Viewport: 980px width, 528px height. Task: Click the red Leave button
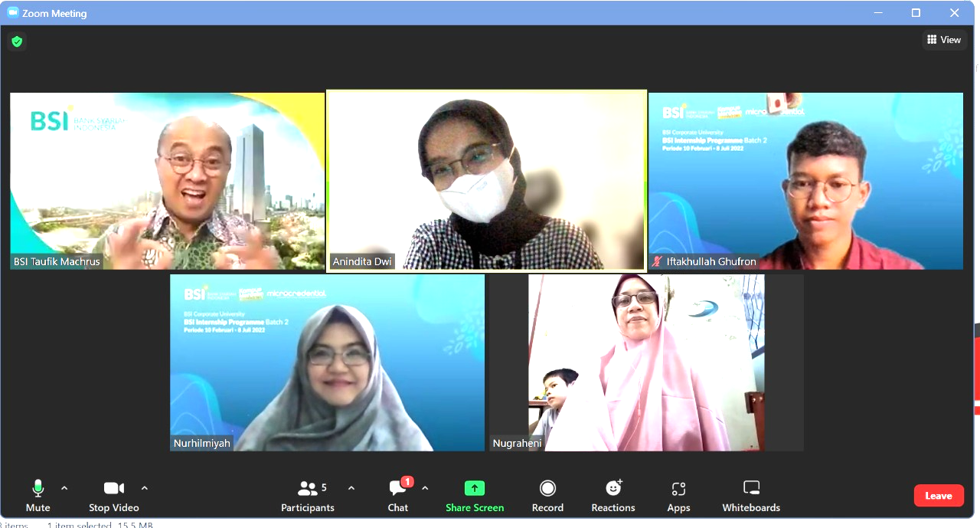click(938, 496)
